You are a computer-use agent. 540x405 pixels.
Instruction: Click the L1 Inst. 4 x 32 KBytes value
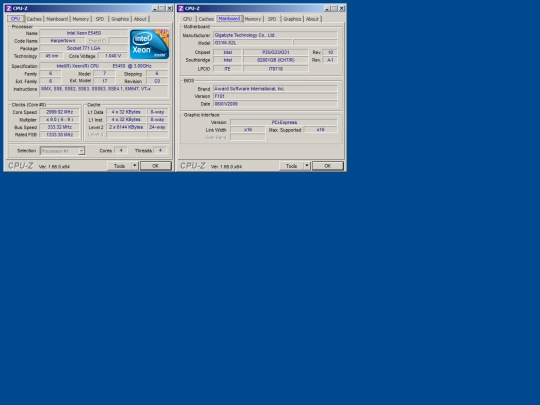[x=126, y=120]
